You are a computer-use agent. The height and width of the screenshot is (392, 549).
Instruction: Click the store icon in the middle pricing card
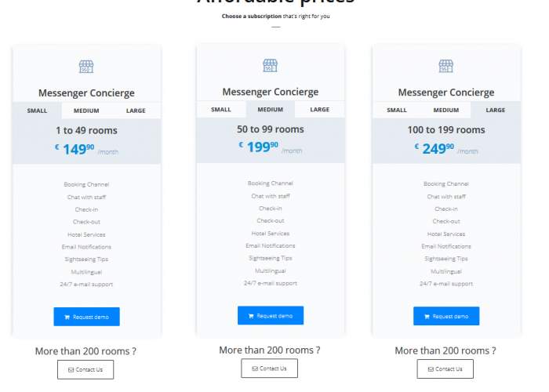pos(271,65)
